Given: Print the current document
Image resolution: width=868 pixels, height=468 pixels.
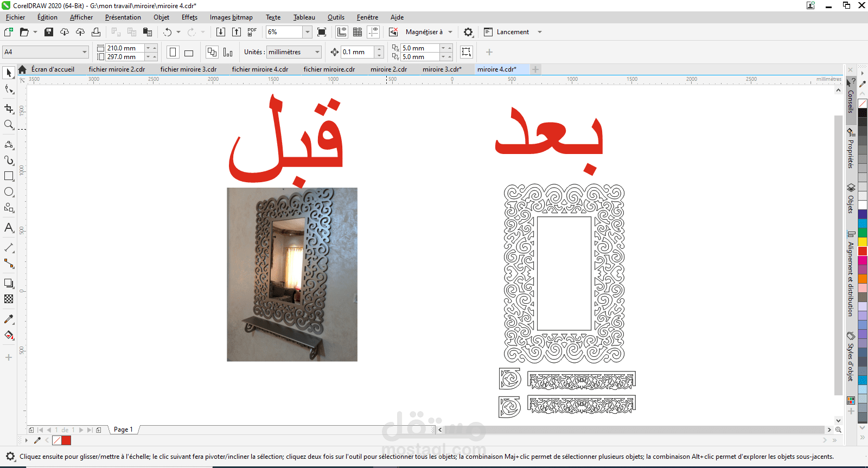Looking at the screenshot, I should coord(96,32).
